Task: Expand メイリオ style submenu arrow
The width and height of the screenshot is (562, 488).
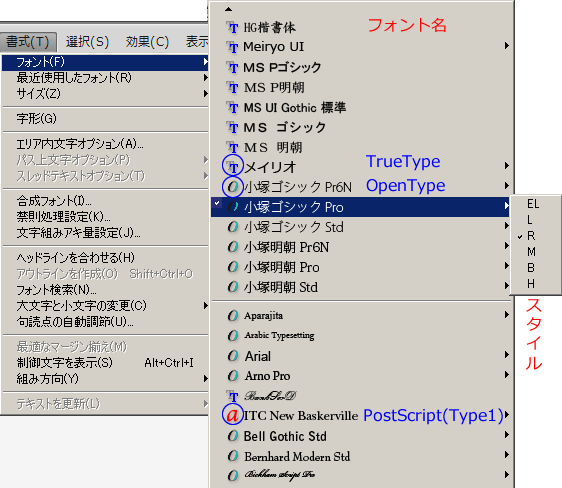Action: click(506, 166)
